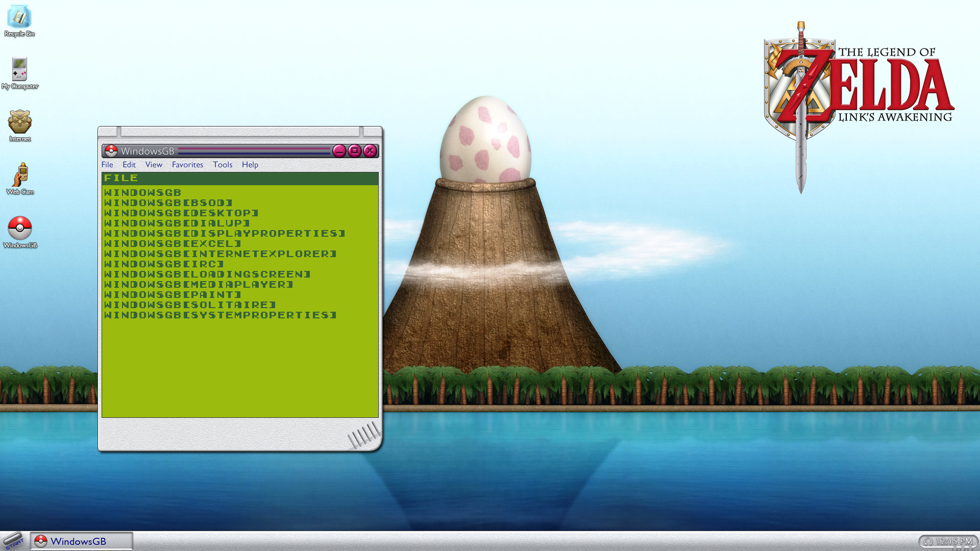Click the Pokeball icon in WindowsGB title bar
Viewport: 980px width, 551px height.
point(111,151)
